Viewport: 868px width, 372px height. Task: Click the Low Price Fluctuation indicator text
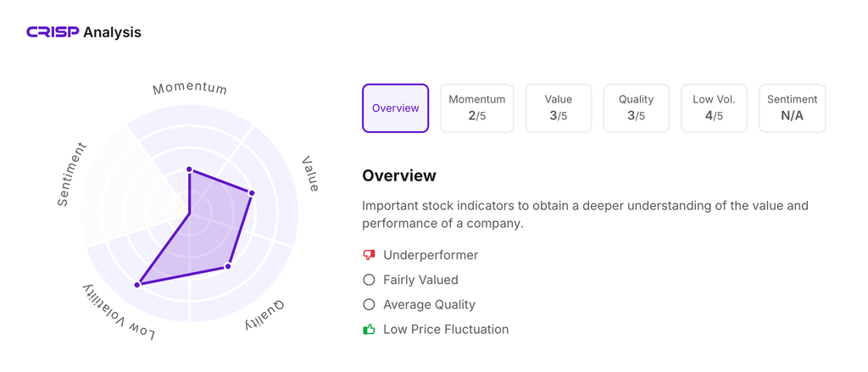(446, 330)
